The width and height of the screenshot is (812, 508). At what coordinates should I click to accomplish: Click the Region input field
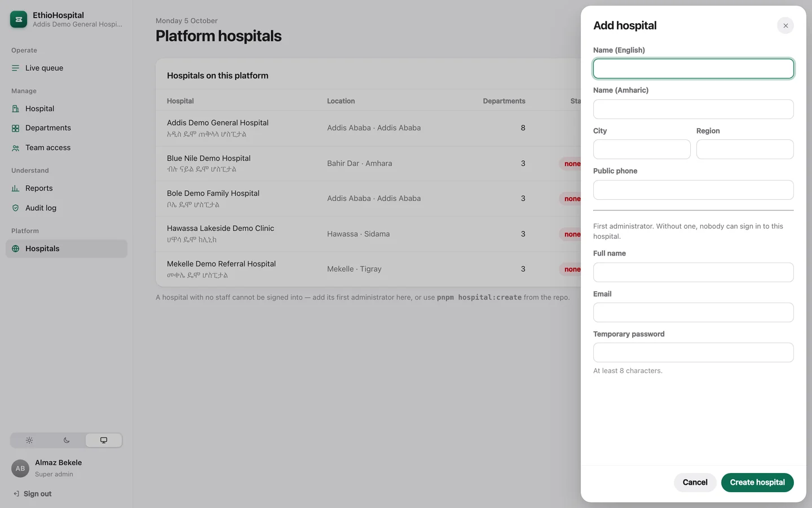745,150
